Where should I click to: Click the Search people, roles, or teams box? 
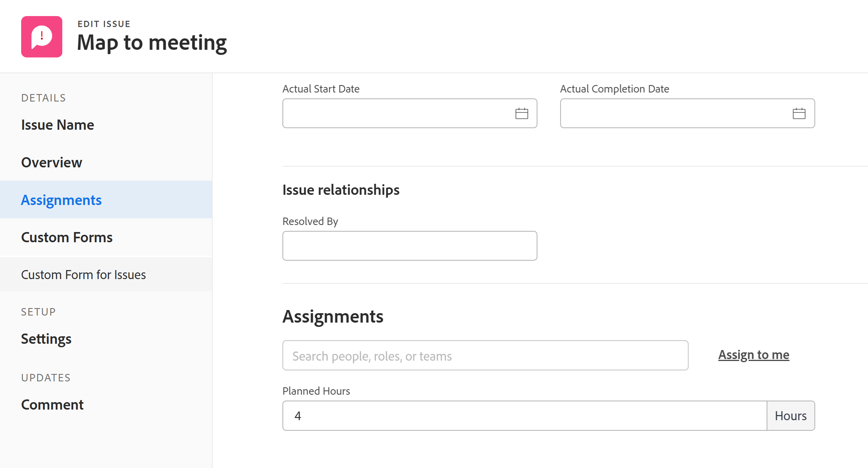485,356
